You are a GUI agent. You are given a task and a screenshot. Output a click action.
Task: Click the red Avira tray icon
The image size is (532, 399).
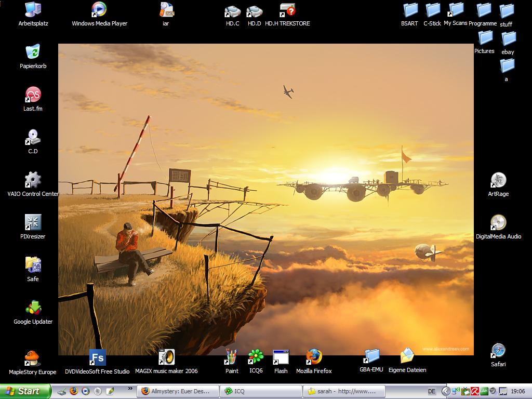[475, 392]
